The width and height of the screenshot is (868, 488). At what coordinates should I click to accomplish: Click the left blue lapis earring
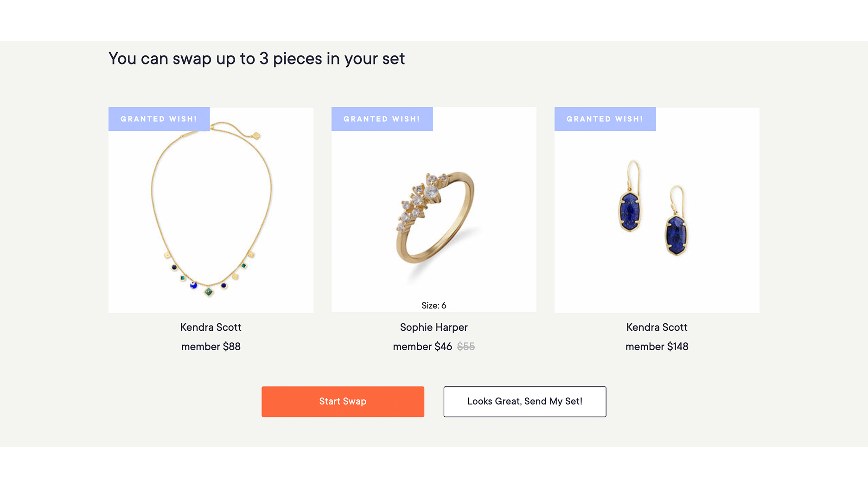coord(630,211)
